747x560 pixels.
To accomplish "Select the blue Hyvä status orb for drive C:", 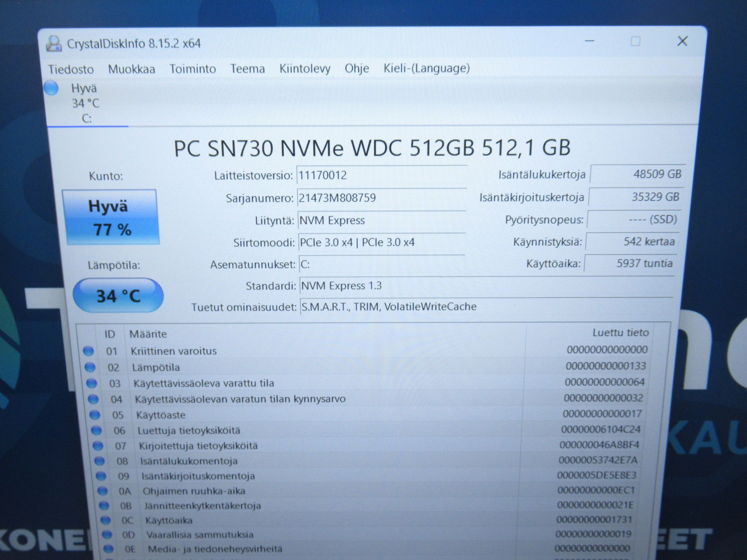I will (51, 89).
